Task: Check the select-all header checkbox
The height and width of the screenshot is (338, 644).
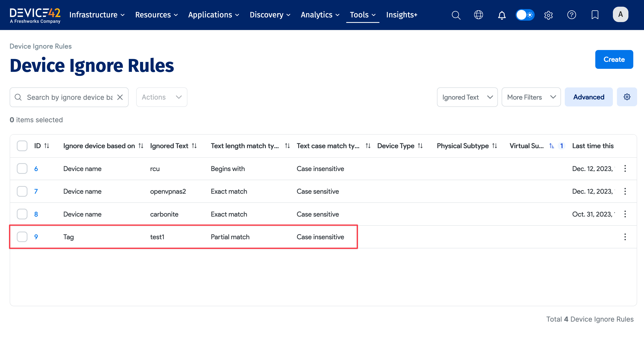Action: [x=22, y=146]
